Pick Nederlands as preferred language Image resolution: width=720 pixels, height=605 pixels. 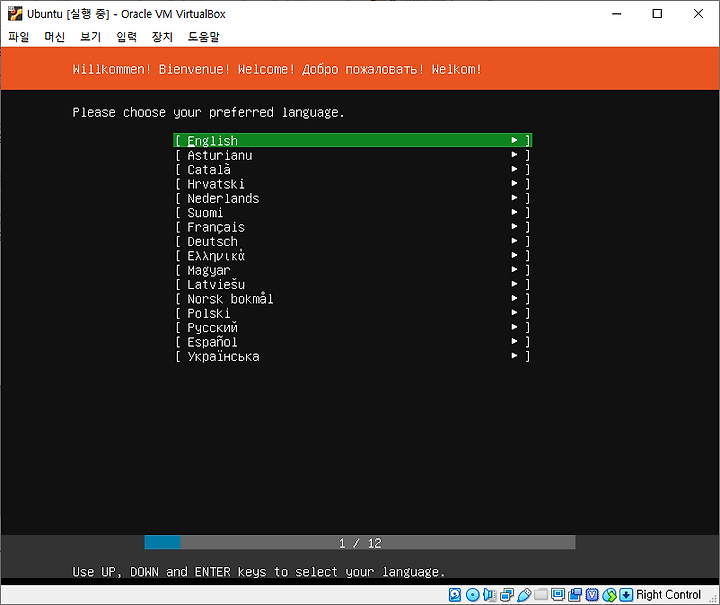tap(353, 198)
